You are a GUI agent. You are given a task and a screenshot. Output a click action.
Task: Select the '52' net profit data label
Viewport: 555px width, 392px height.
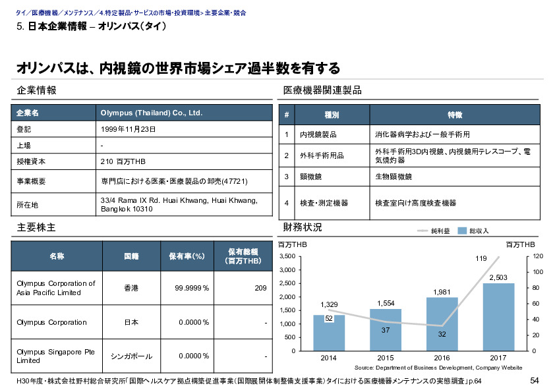(329, 318)
